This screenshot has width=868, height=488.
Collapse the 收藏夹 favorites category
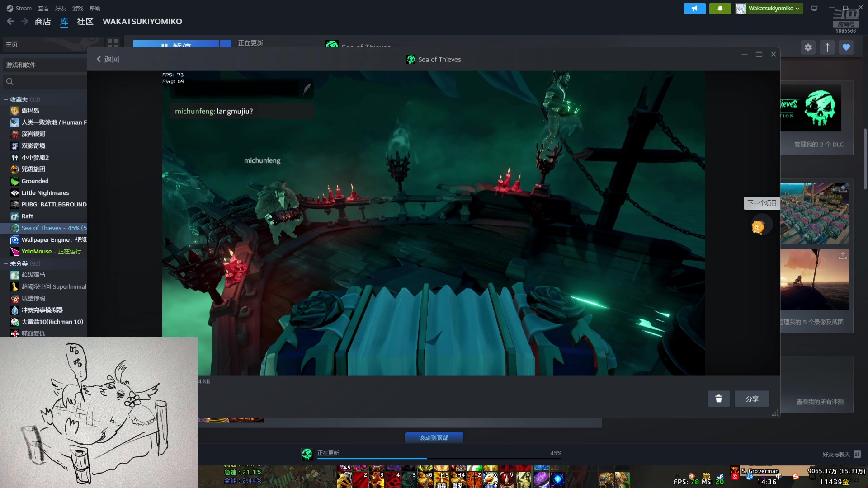point(6,99)
